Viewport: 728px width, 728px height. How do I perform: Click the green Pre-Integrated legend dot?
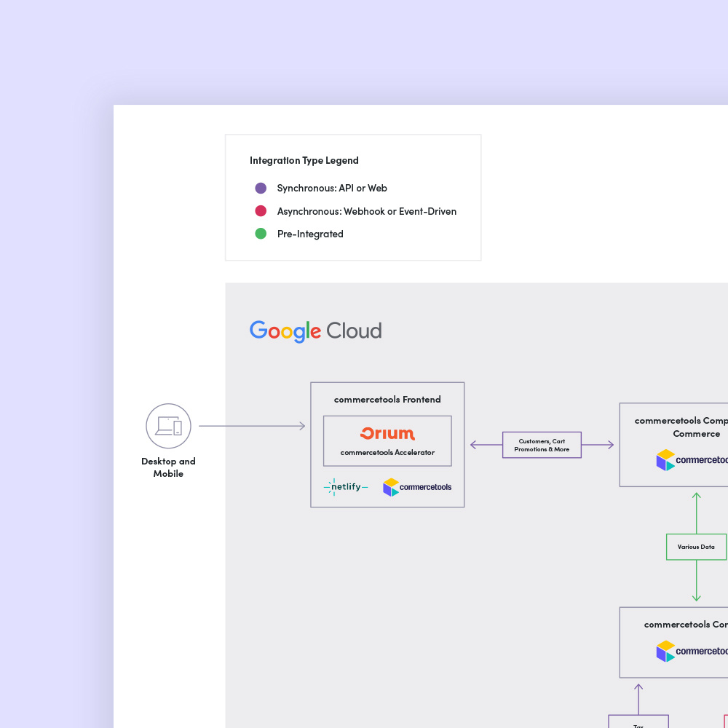tap(261, 234)
